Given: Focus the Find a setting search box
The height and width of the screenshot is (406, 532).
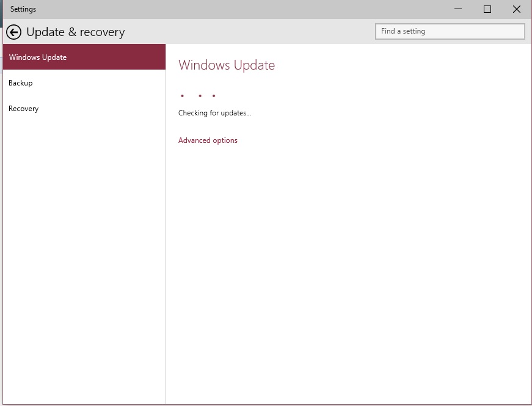Looking at the screenshot, I should click(x=450, y=31).
